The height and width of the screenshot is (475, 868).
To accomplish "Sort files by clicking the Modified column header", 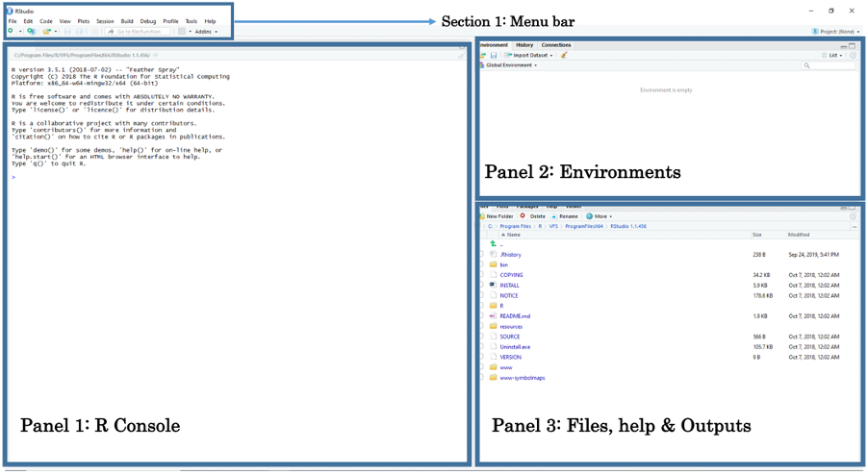I will (799, 235).
